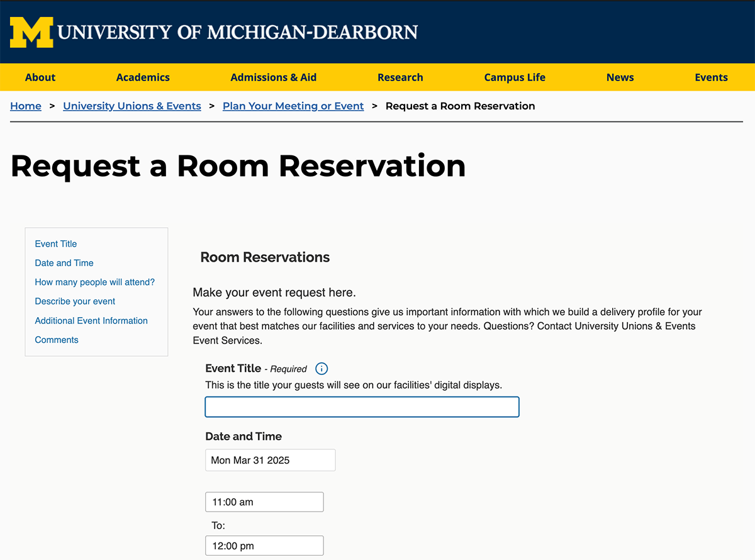Screen dimensions: 755x560
Task: Focus the Event Title text field
Action: [362, 407]
